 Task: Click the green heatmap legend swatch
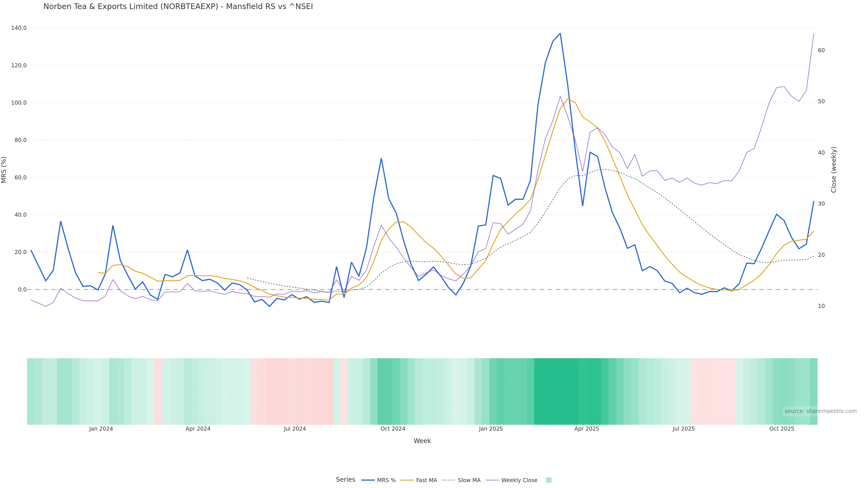point(549,480)
